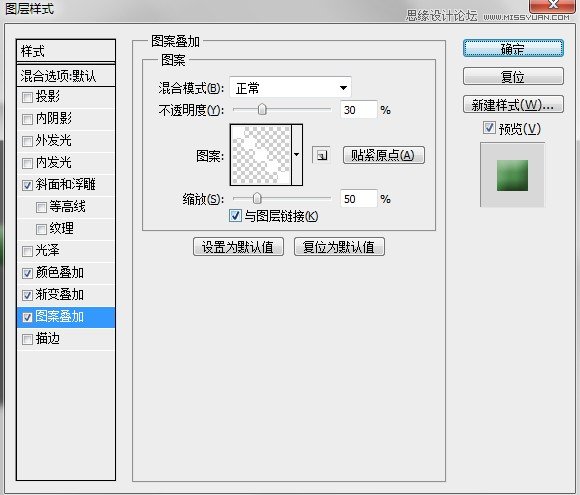Open the pattern picker dropdown arrow

pyautogui.click(x=297, y=155)
